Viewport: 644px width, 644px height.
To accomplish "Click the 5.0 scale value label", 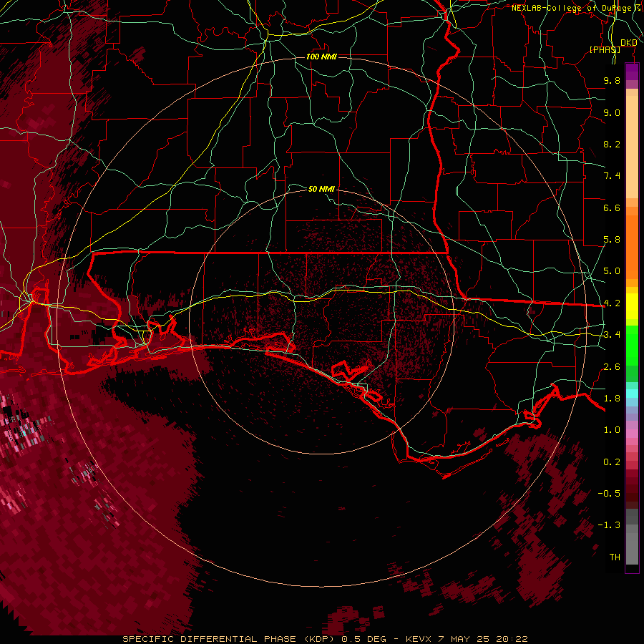I will pos(612,271).
